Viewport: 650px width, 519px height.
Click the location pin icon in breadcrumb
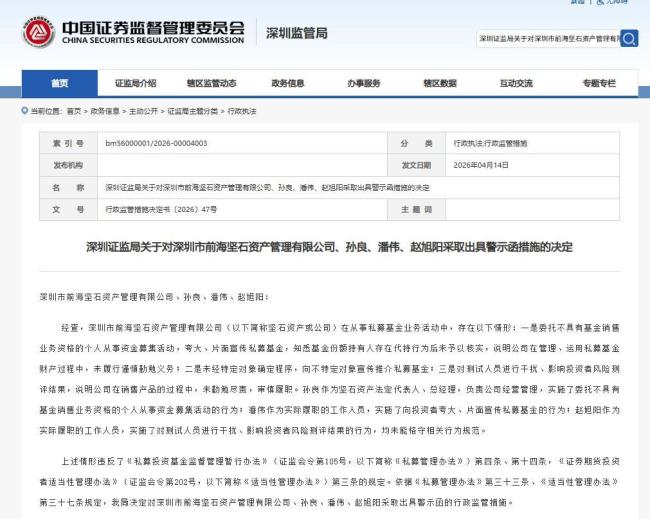click(24, 111)
